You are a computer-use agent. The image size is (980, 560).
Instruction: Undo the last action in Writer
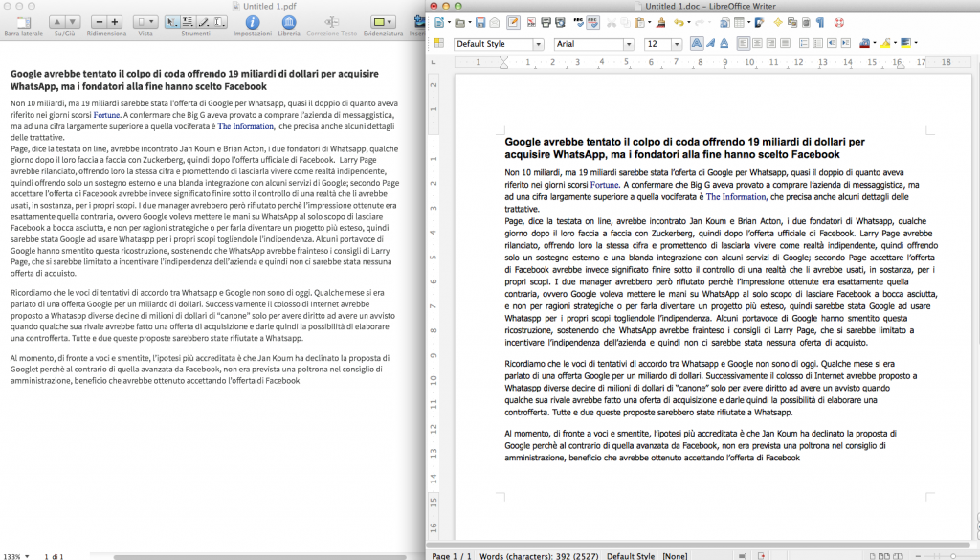679,23
